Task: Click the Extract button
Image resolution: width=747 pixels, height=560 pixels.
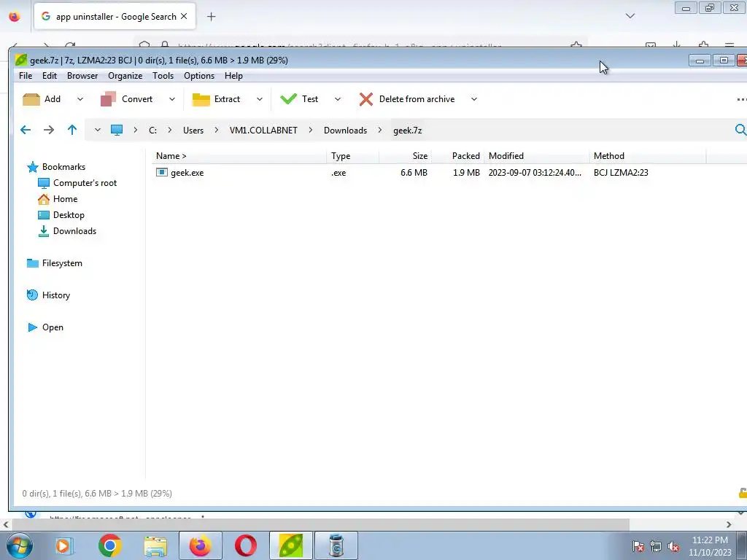Action: (216, 99)
